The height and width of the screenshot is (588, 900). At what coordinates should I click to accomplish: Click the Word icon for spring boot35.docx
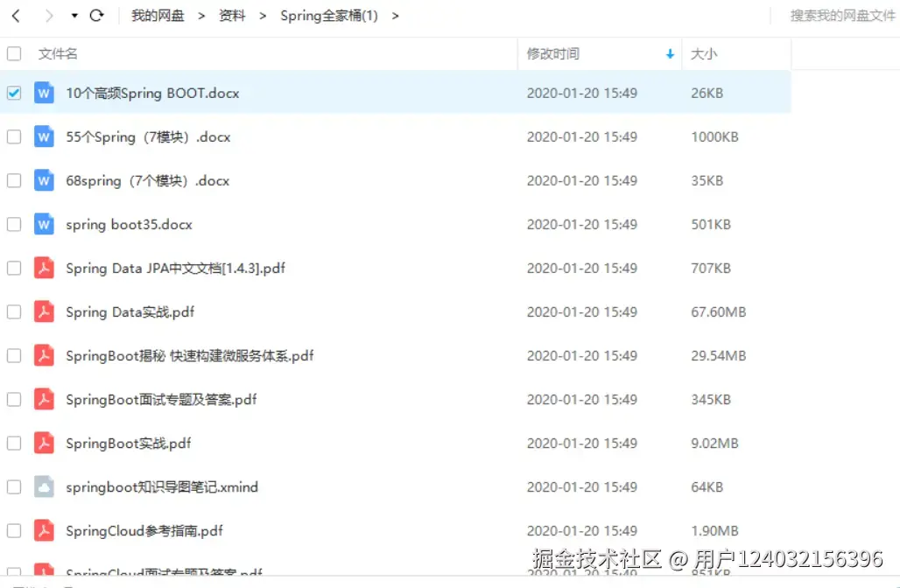44,224
